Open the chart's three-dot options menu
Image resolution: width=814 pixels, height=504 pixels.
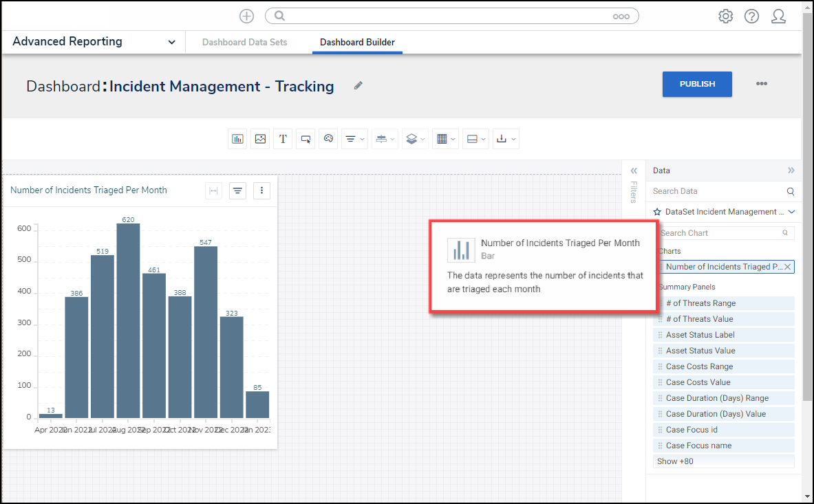pos(261,190)
